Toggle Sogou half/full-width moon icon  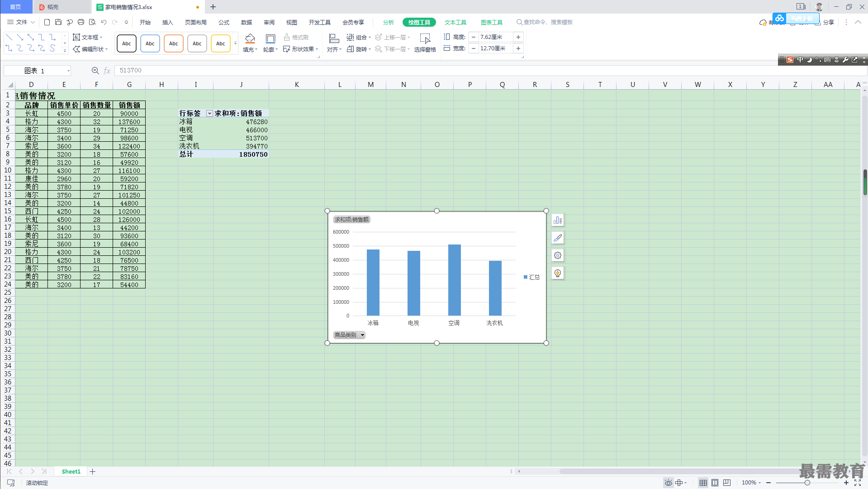pos(809,60)
